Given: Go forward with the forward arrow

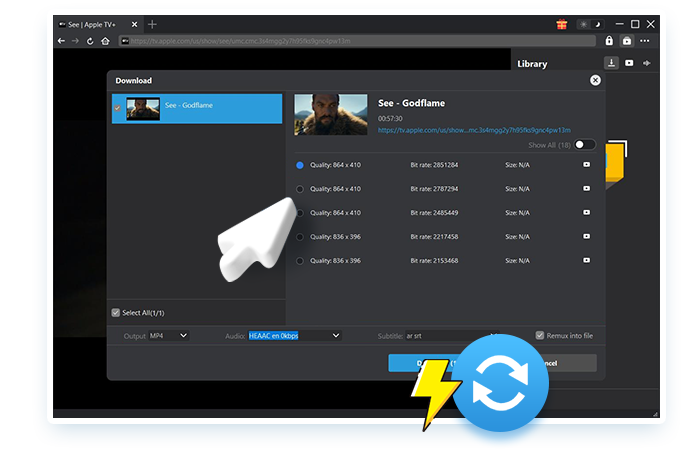Looking at the screenshot, I should (75, 41).
